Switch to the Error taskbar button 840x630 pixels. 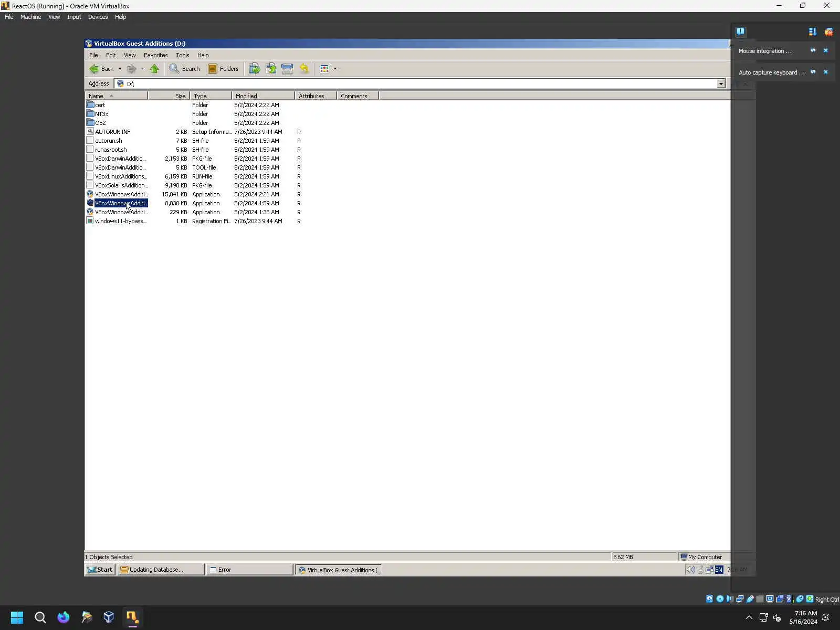point(249,570)
